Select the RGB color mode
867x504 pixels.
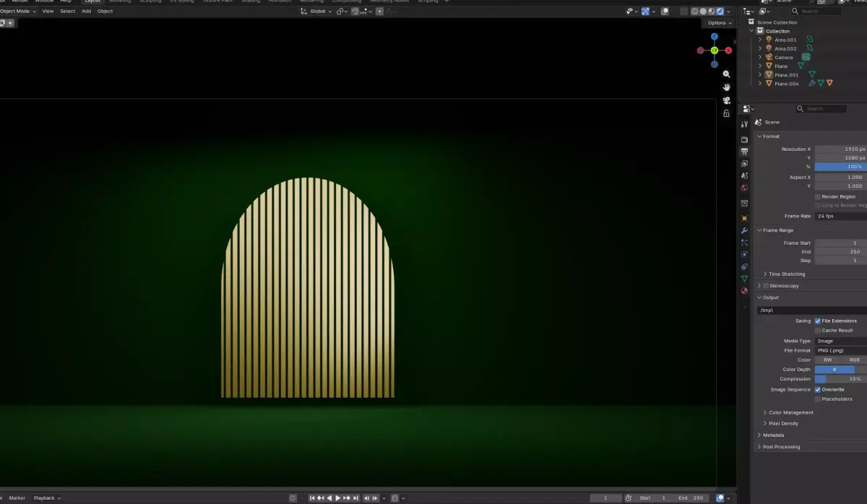pyautogui.click(x=853, y=360)
